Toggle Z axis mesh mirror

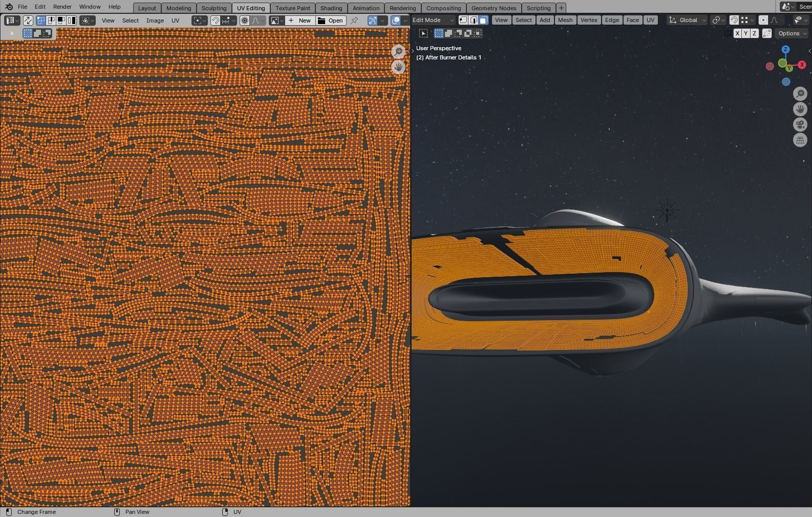[754, 33]
